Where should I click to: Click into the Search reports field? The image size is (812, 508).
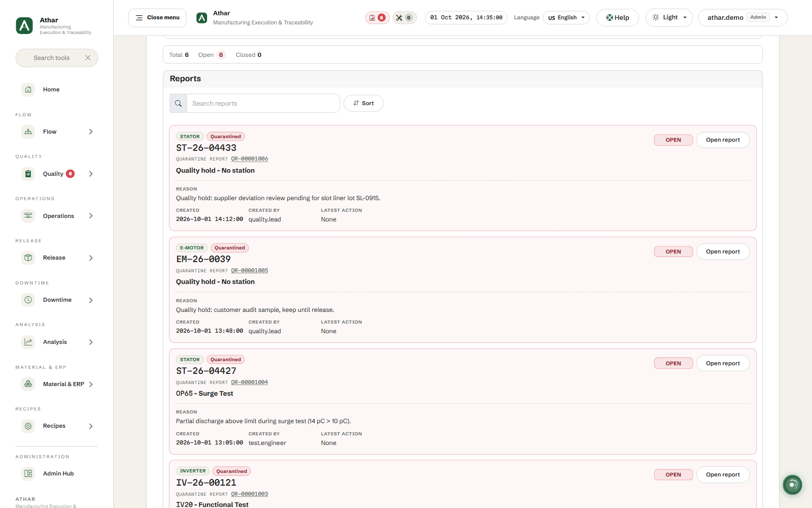point(263,103)
